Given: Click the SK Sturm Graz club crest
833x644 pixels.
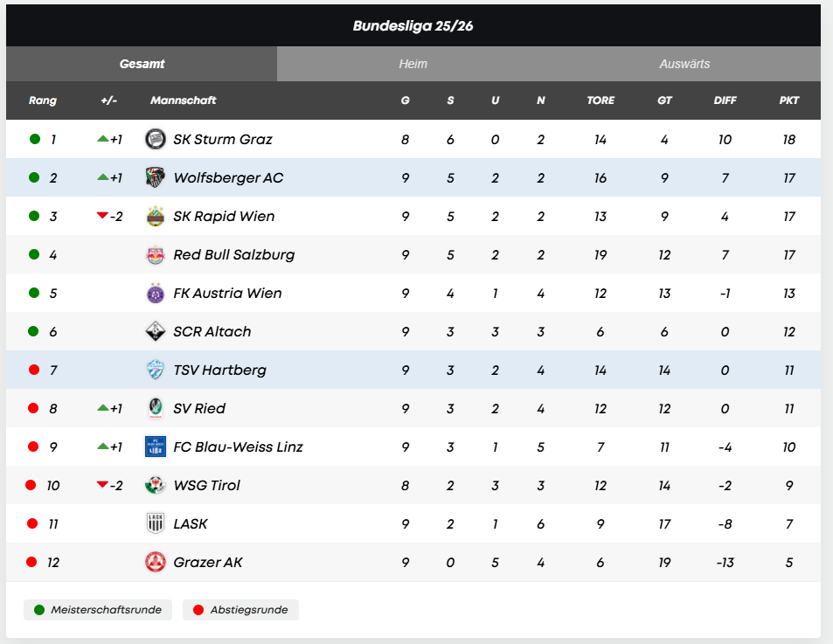Looking at the screenshot, I should point(156,139).
